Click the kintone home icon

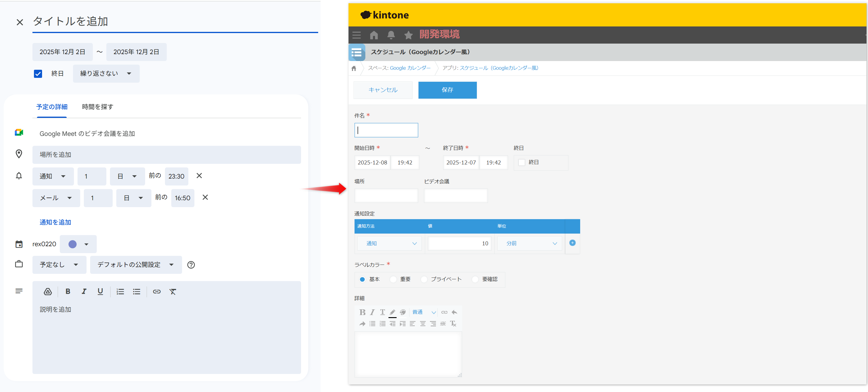(x=374, y=35)
